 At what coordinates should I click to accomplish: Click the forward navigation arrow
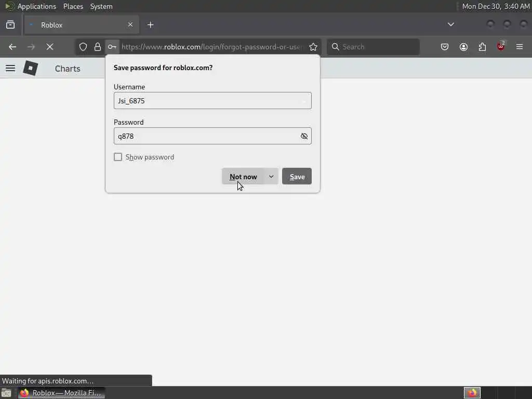pyautogui.click(x=31, y=47)
